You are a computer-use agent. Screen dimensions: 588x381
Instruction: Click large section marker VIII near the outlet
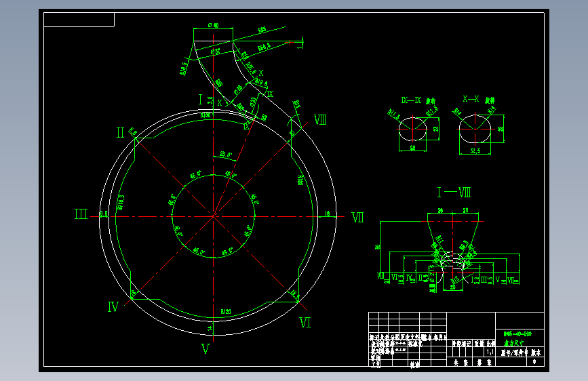point(320,120)
